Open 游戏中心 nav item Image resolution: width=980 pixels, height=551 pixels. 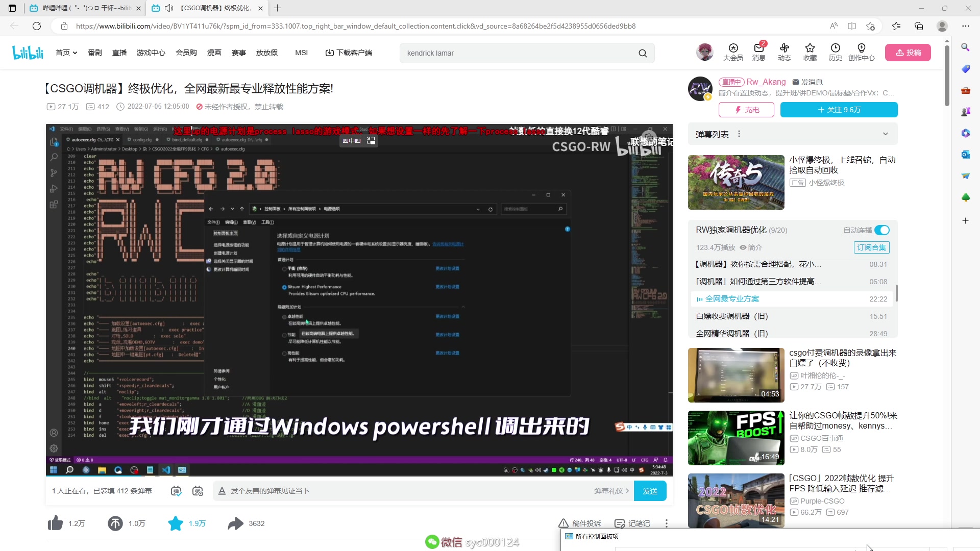[151, 53]
